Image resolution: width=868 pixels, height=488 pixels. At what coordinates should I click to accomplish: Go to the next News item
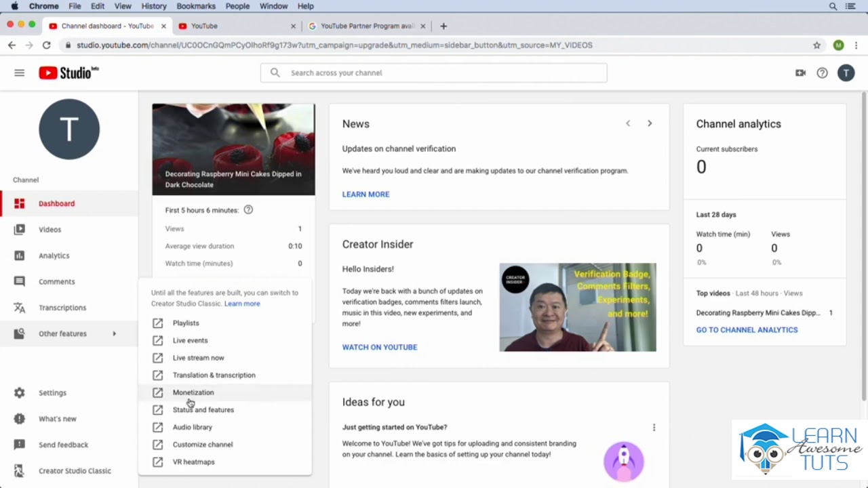coord(650,123)
